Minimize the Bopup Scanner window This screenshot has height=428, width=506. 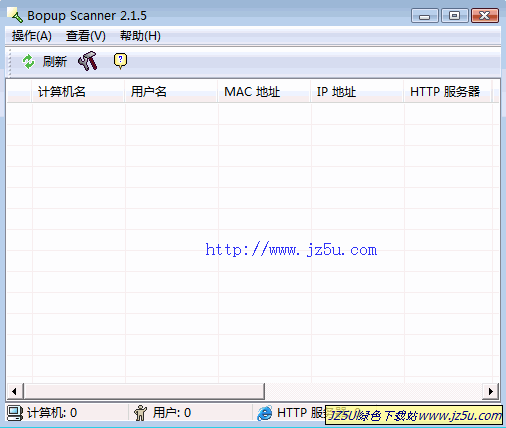pos(425,16)
